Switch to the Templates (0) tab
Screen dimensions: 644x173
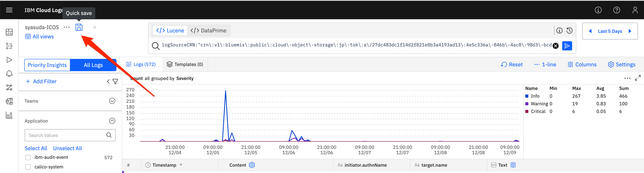pyautogui.click(x=185, y=64)
